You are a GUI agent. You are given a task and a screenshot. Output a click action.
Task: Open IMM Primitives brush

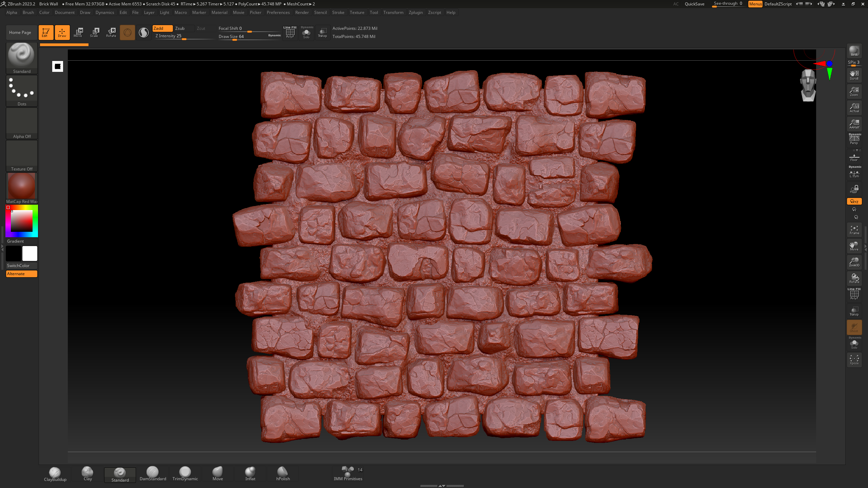(348, 473)
